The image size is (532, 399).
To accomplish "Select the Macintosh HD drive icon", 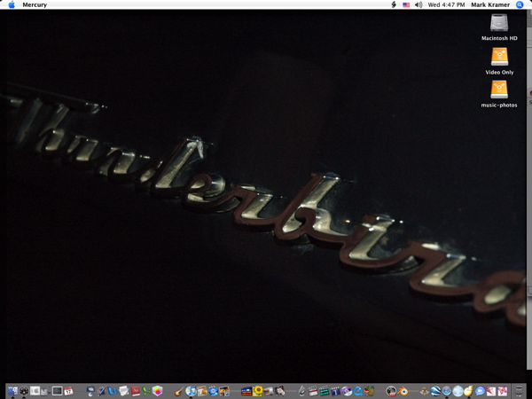I will (499, 27).
